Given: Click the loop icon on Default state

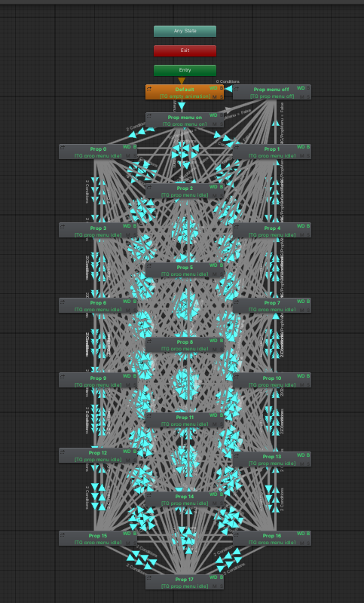Looking at the screenshot, I should click(x=149, y=88).
